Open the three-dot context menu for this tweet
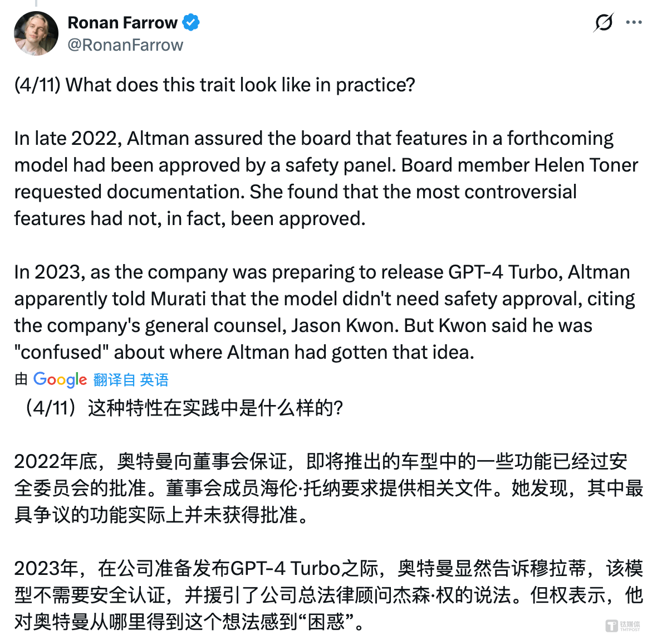 (x=634, y=23)
